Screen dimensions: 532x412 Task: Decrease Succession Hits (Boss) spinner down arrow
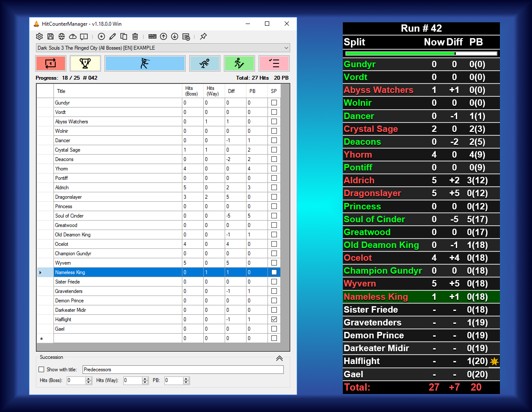(89, 382)
